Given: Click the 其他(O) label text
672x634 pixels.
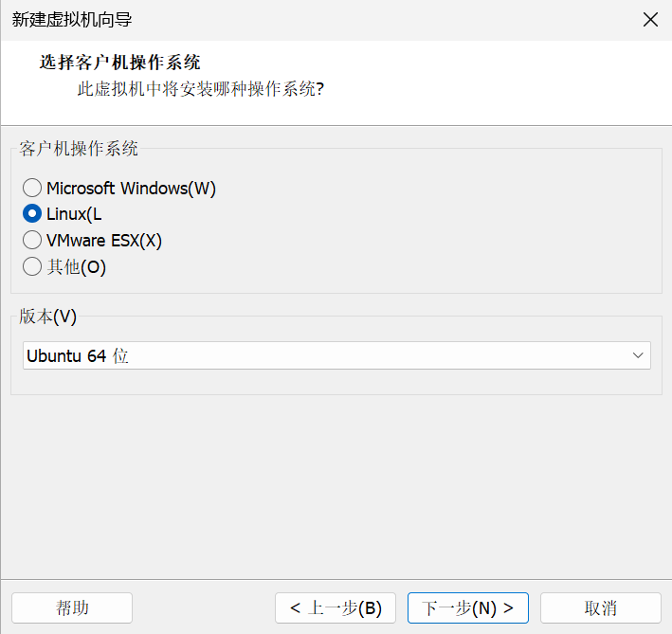Looking at the screenshot, I should coord(76,267).
